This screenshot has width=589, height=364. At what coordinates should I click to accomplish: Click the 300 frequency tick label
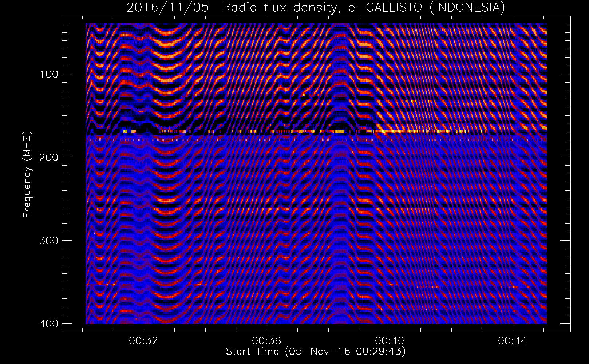[48, 240]
